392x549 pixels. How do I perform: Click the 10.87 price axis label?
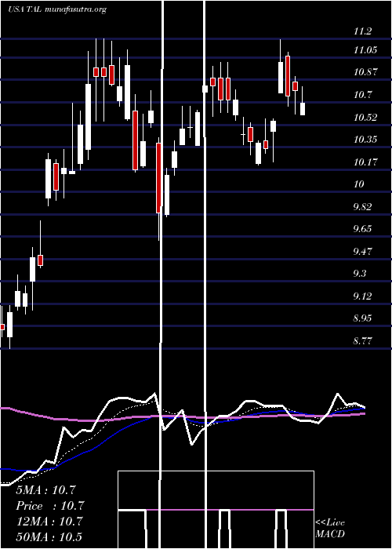coord(365,72)
